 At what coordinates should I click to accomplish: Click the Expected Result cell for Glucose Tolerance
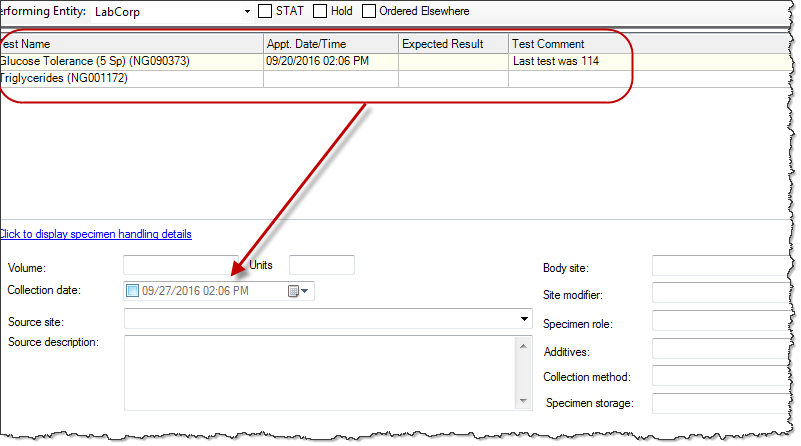454,61
